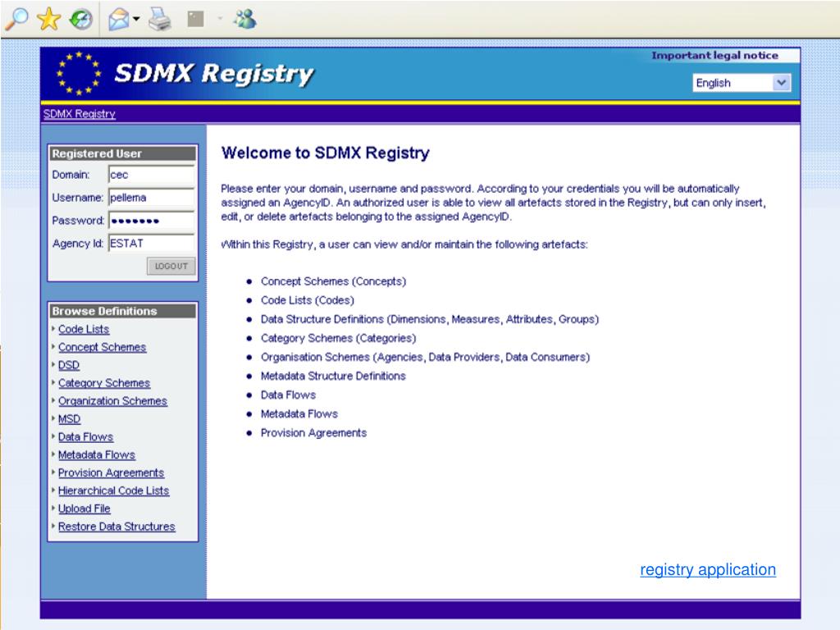
Task: Click the SDMX Registry banner title
Action: pyautogui.click(x=214, y=74)
